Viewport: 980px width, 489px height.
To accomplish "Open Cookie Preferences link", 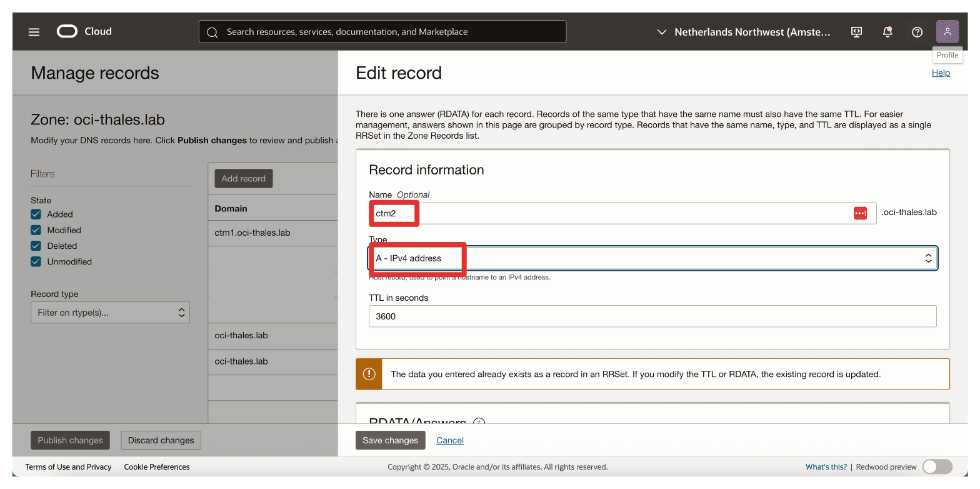I will tap(157, 466).
